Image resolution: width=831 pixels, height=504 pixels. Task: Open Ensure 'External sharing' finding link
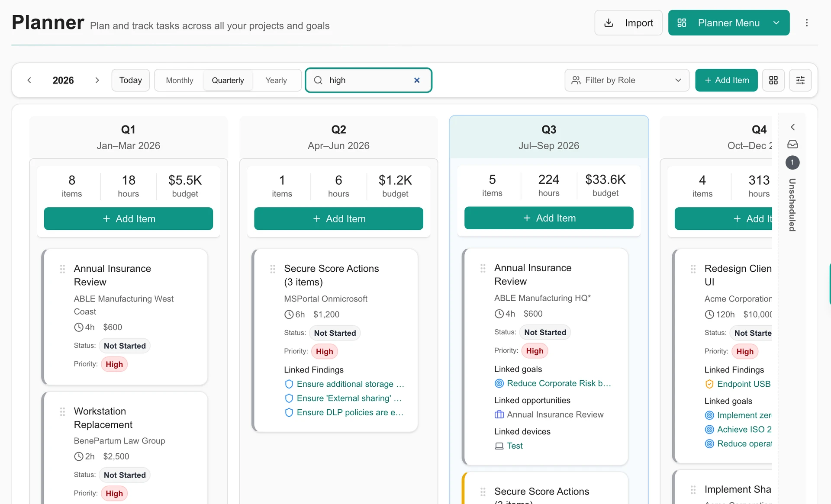tap(349, 398)
